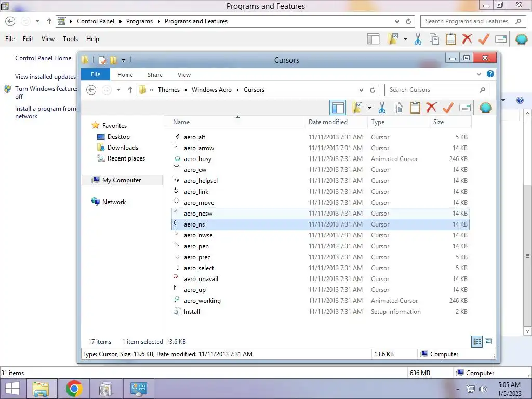Open Tools menu in Programs and Features
The width and height of the screenshot is (532, 399).
point(70,38)
